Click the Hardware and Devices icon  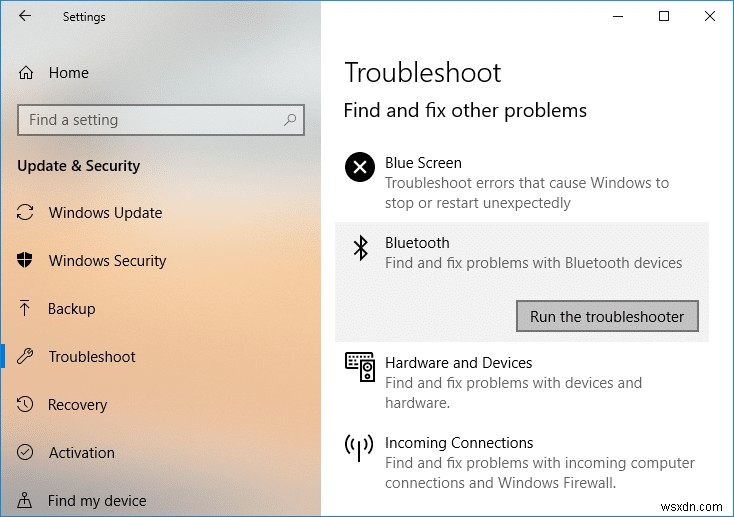tap(360, 367)
